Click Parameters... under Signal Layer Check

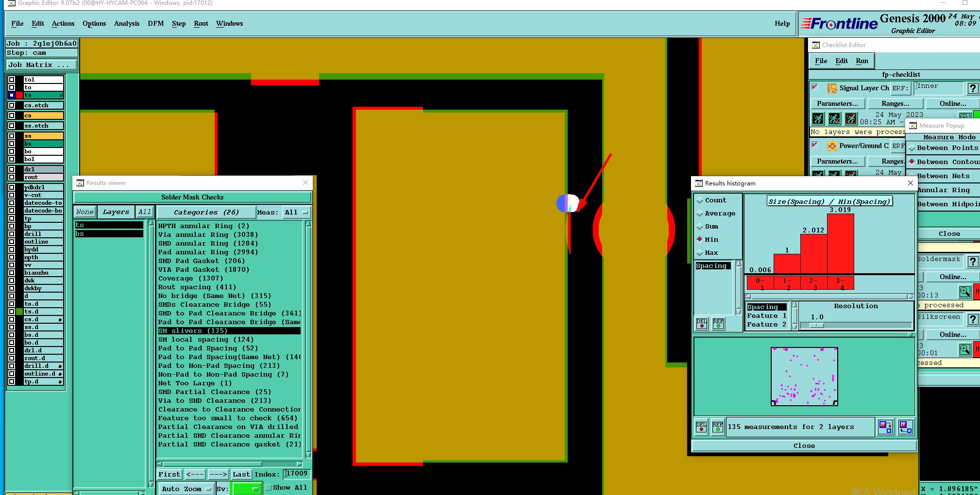(837, 103)
